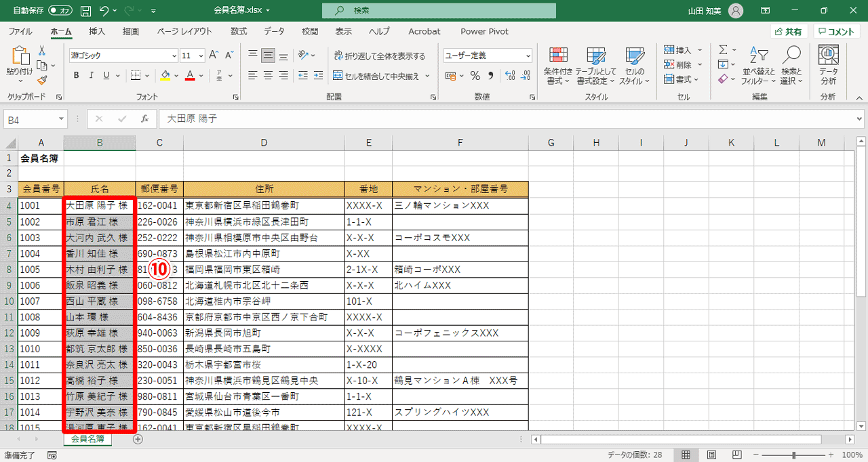868x462 pixels.
Task: Open データ分析 (Data Analysis)
Action: tap(827, 66)
